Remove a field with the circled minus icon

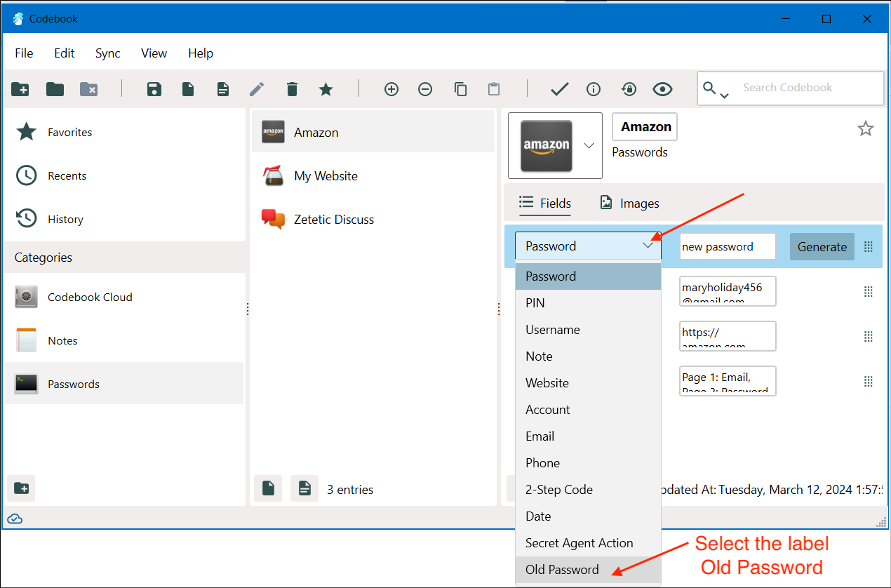[425, 89]
